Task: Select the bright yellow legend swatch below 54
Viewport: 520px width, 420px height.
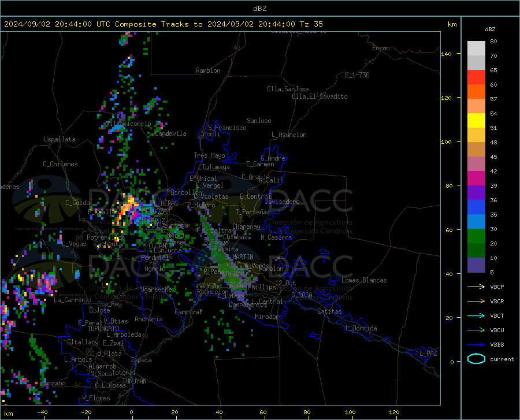Action: [476, 120]
